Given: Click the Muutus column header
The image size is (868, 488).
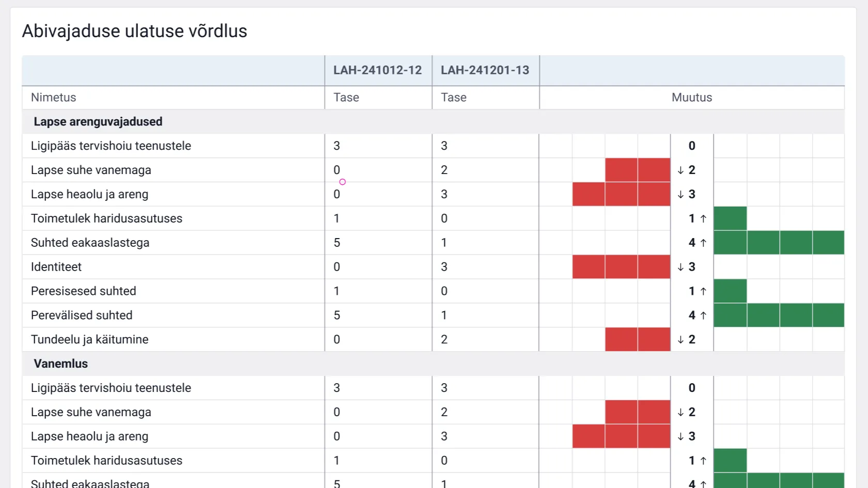Looking at the screenshot, I should [x=691, y=98].
